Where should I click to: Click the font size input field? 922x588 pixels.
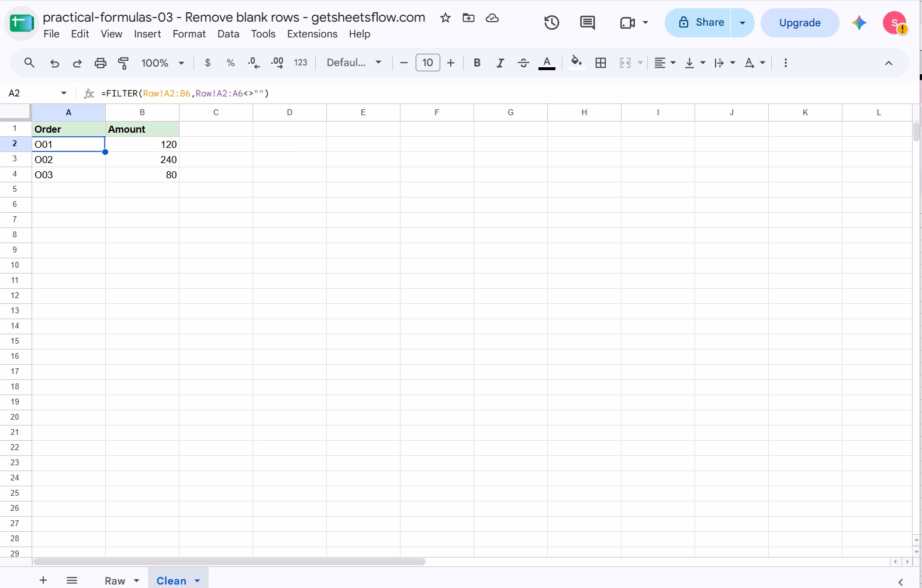click(x=428, y=63)
